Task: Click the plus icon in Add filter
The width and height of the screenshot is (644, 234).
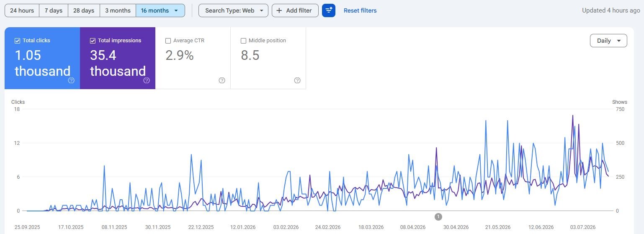Action: click(x=279, y=10)
